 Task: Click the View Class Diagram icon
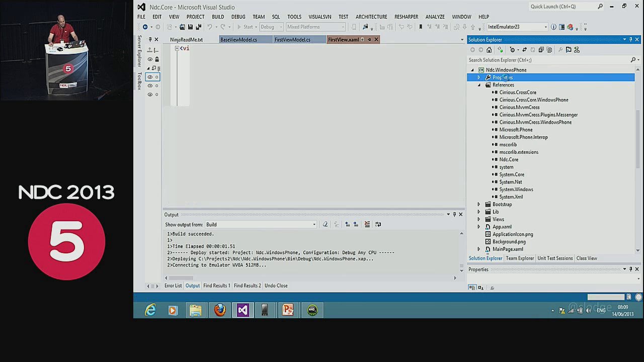[x=577, y=50]
